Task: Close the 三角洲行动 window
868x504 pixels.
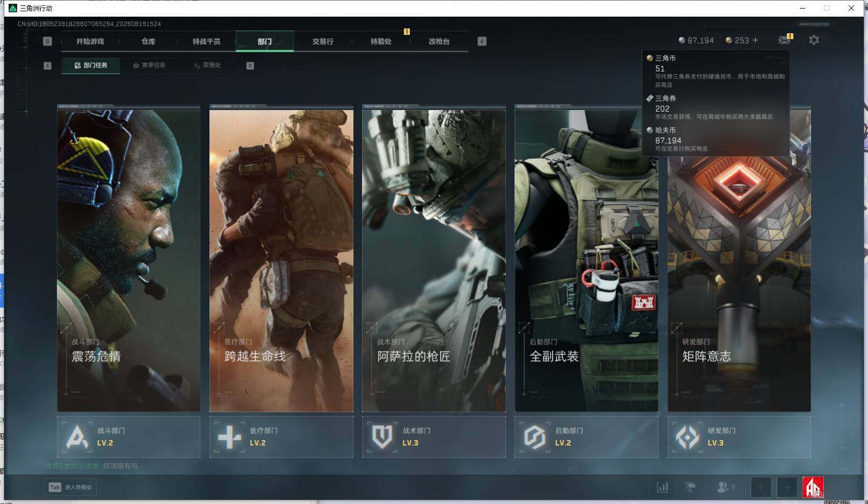Action: click(851, 8)
